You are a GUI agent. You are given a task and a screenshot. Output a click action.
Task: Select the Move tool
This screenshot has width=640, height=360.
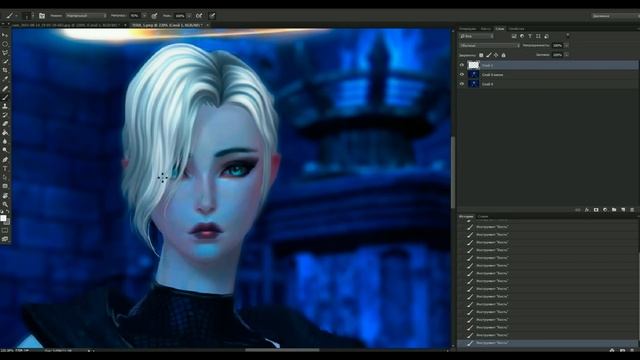point(5,35)
